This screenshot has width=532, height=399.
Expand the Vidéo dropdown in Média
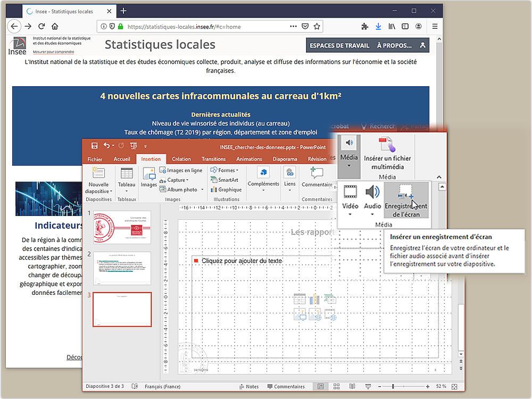[x=350, y=214]
